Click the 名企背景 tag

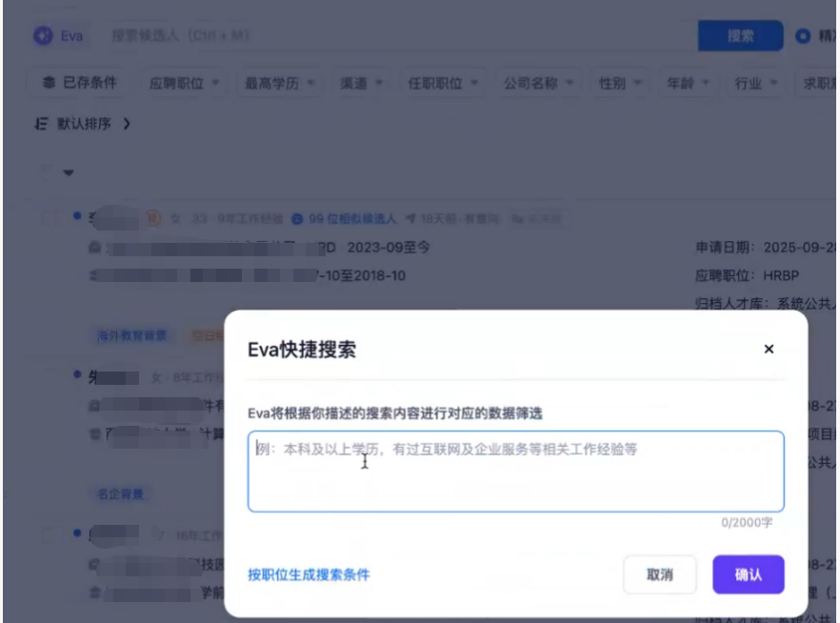pos(120,493)
